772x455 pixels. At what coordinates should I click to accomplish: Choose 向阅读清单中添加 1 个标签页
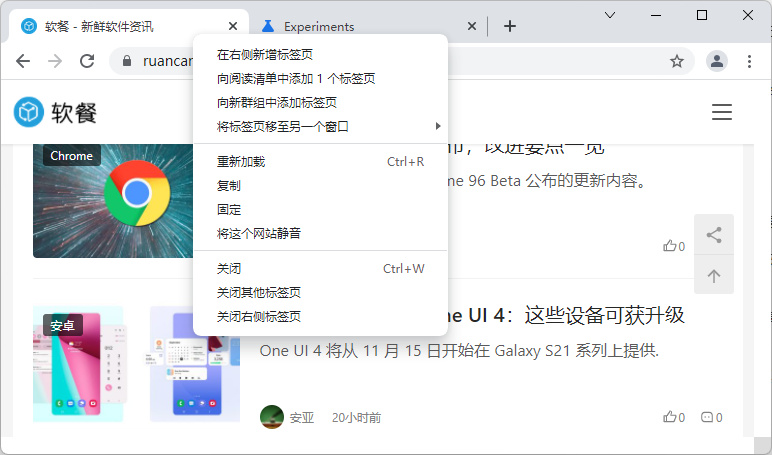pyautogui.click(x=321, y=79)
